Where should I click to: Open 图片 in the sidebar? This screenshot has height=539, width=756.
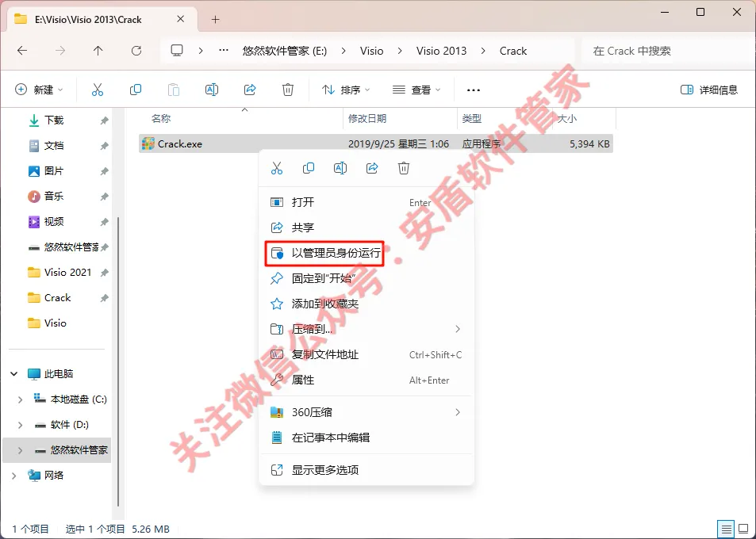[53, 171]
